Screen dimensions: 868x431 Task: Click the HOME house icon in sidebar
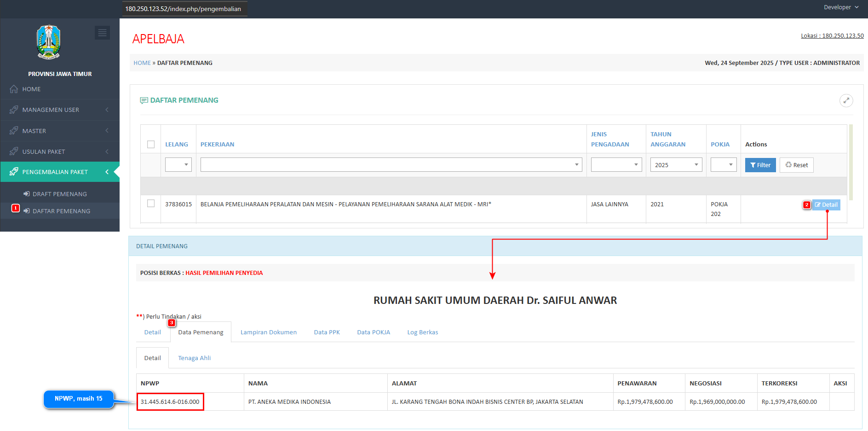coord(14,89)
